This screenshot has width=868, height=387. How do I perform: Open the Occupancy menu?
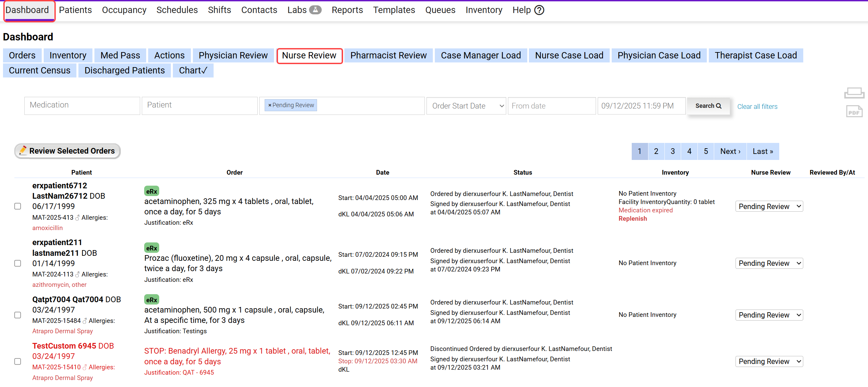[x=124, y=10]
